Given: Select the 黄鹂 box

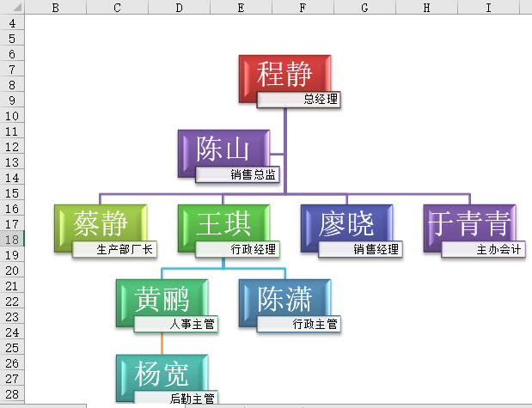Looking at the screenshot, I should [162, 298].
